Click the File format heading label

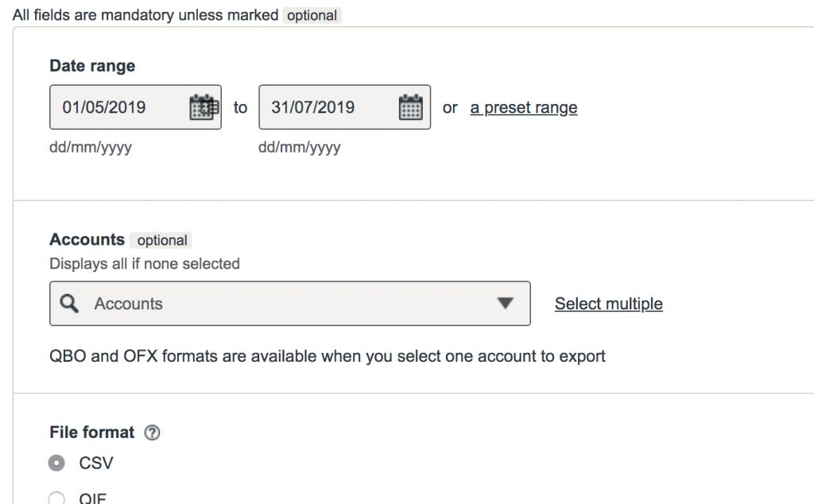click(x=92, y=432)
